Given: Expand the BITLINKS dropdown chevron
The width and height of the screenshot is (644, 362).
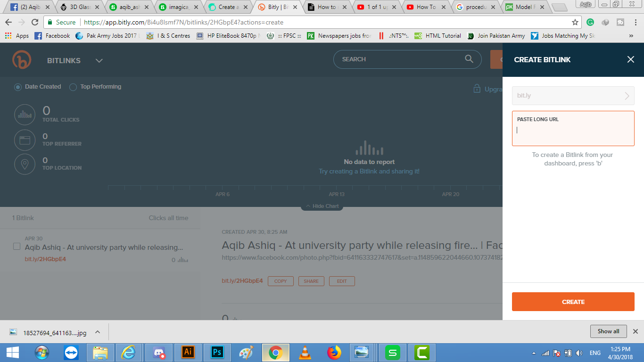Looking at the screenshot, I should pos(99,60).
